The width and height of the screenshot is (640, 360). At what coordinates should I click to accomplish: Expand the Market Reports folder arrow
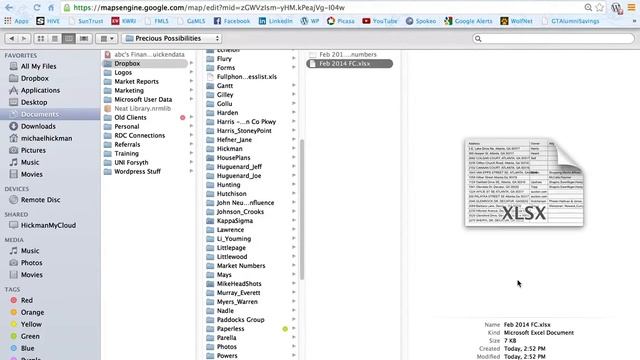point(191,81)
